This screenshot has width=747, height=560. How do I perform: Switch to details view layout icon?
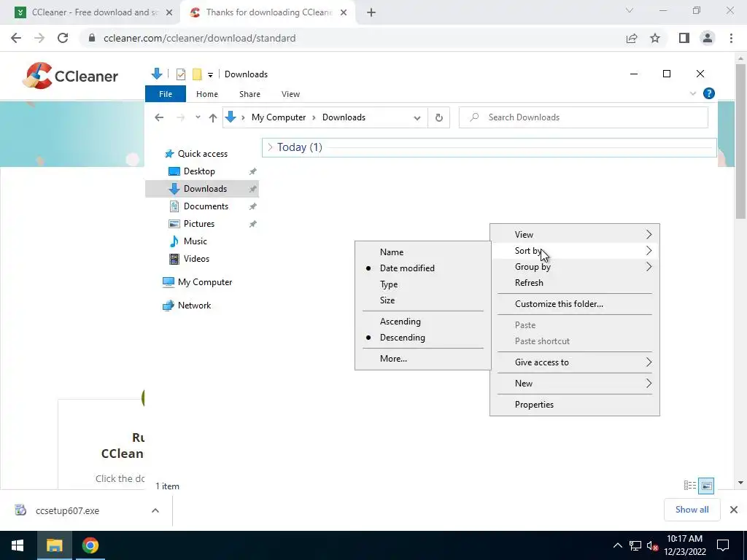(690, 485)
